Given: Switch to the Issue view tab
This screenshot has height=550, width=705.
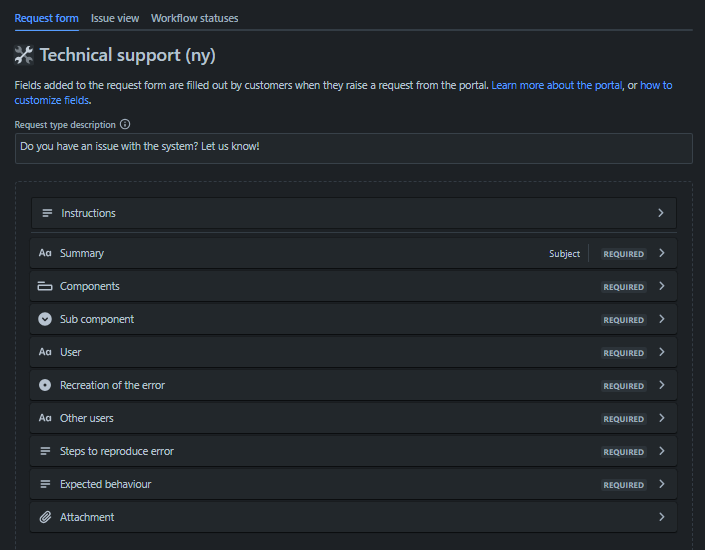Looking at the screenshot, I should pyautogui.click(x=115, y=18).
